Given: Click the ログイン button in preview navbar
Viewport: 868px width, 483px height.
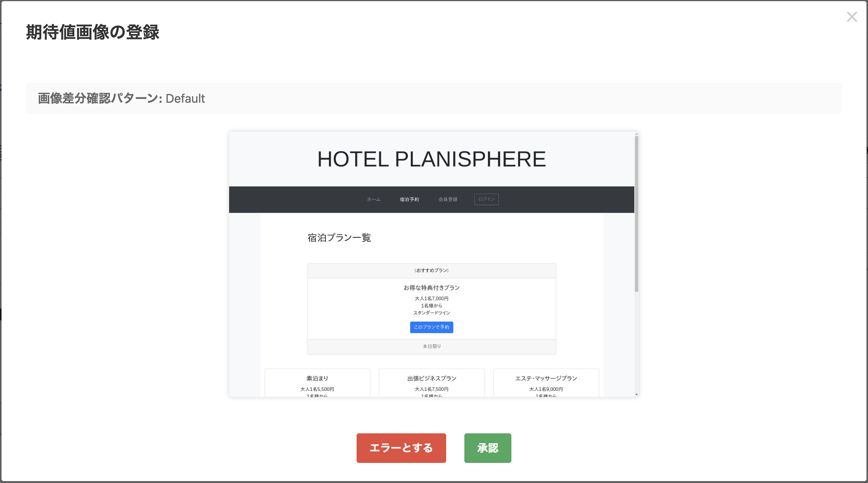Looking at the screenshot, I should (486, 199).
